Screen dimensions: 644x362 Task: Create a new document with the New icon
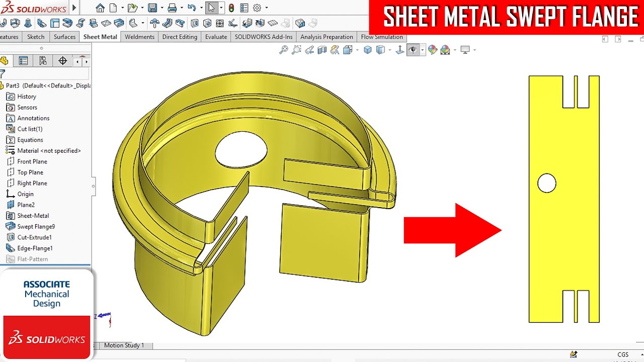click(113, 8)
